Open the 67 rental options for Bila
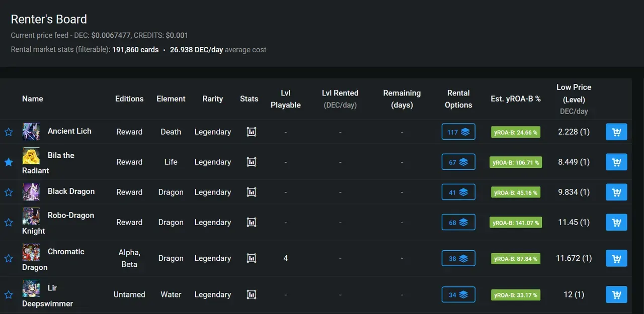 pos(458,162)
